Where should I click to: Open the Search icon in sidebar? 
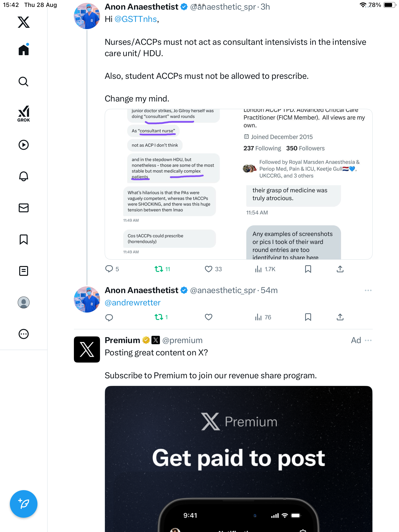(24, 82)
